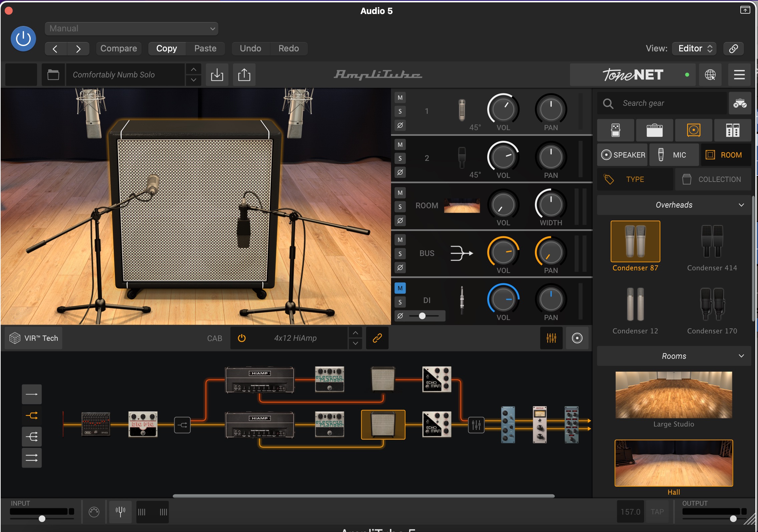
Task: Click the Undo button
Action: (250, 49)
